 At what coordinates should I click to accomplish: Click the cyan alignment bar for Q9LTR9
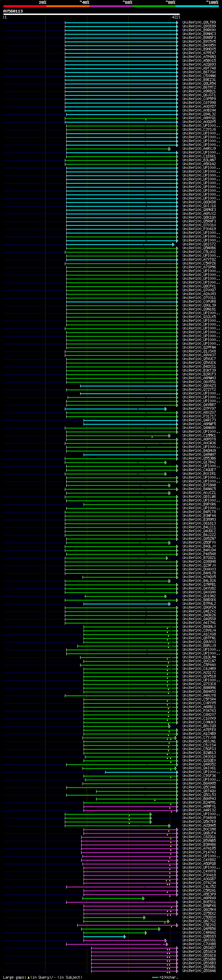[121, 23]
